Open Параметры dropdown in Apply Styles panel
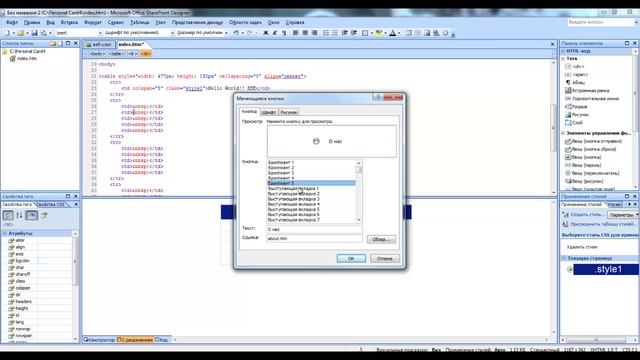Image resolution: width=640 pixels, height=360 pixels. (x=623, y=215)
